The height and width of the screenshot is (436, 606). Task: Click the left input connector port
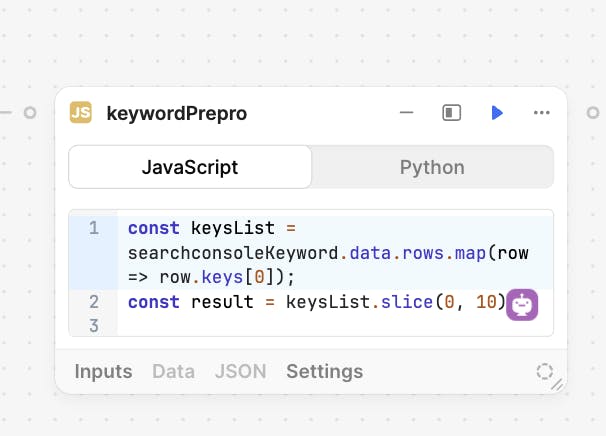coord(30,113)
